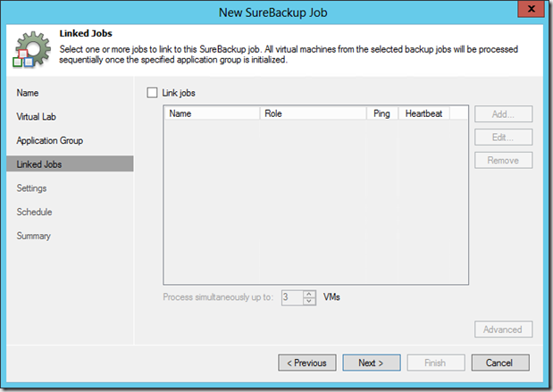Close the New SureBackup Job window

click(x=531, y=9)
